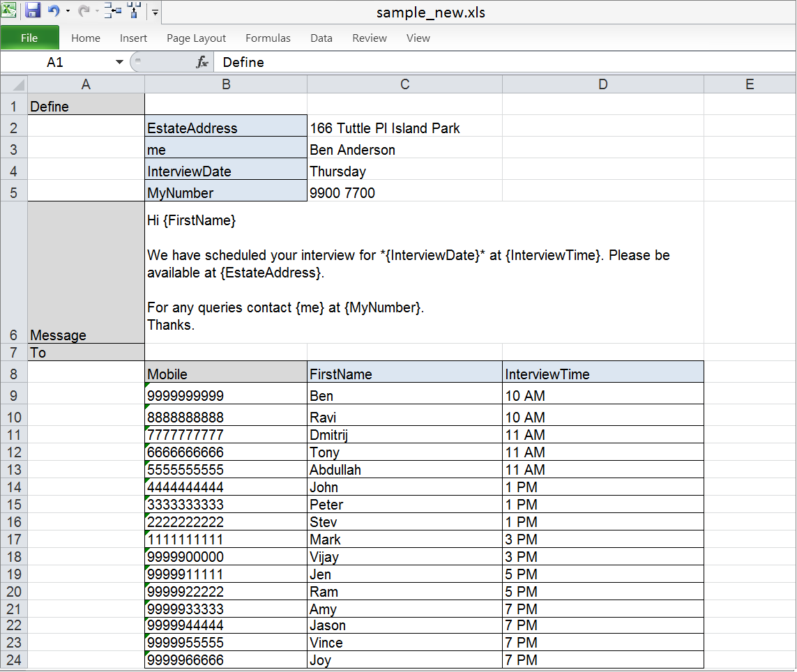Click the Excel application icon in the title bar
This screenshot has height=672, width=797.
coord(10,11)
